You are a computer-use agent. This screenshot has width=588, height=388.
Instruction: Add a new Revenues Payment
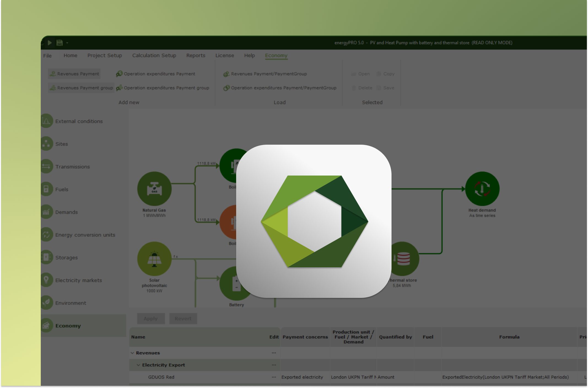point(74,74)
